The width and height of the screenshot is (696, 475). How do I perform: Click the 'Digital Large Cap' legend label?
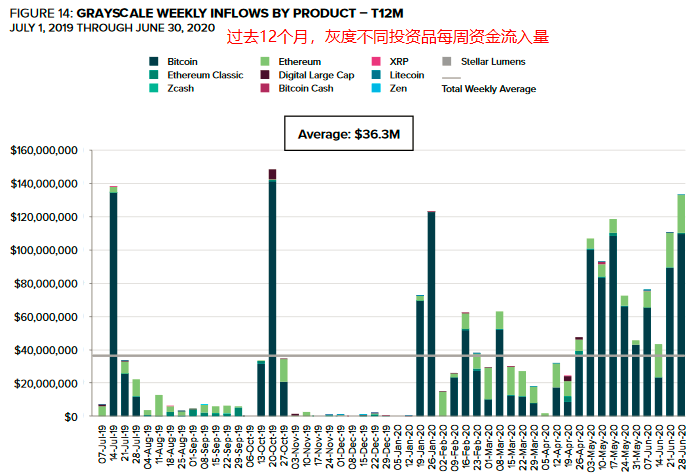316,75
